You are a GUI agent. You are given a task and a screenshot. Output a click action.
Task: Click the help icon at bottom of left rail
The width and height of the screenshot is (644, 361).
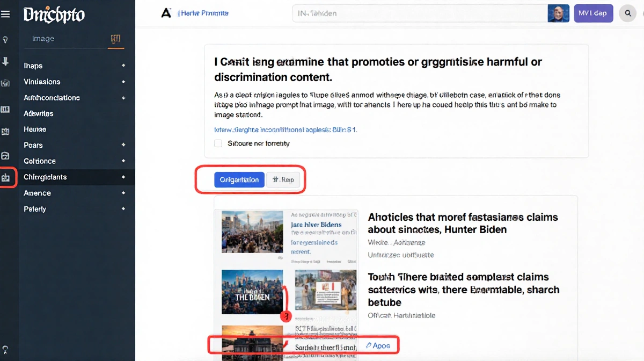tap(5, 349)
